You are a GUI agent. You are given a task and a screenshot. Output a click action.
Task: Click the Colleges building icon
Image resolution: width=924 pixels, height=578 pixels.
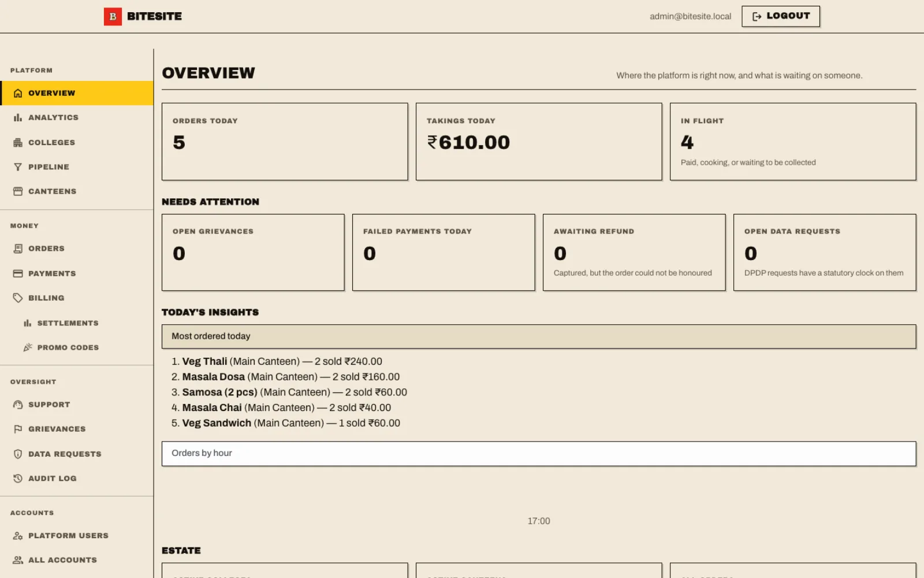point(18,142)
